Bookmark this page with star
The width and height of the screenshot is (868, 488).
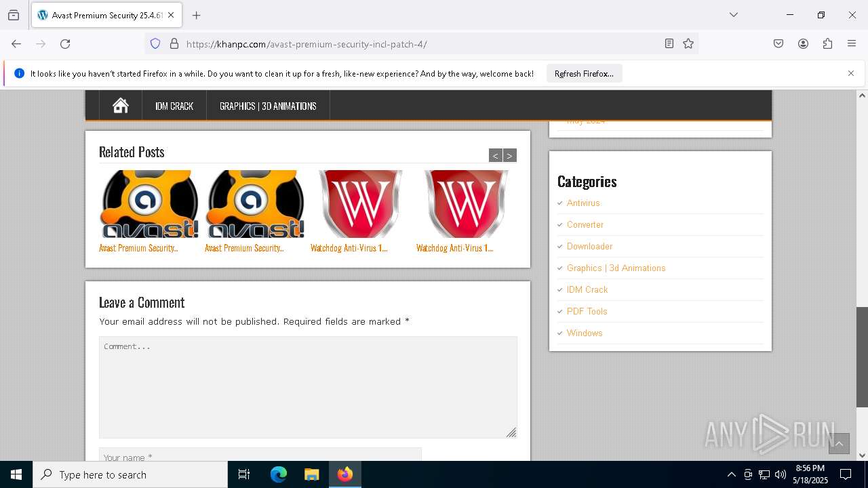coord(688,44)
